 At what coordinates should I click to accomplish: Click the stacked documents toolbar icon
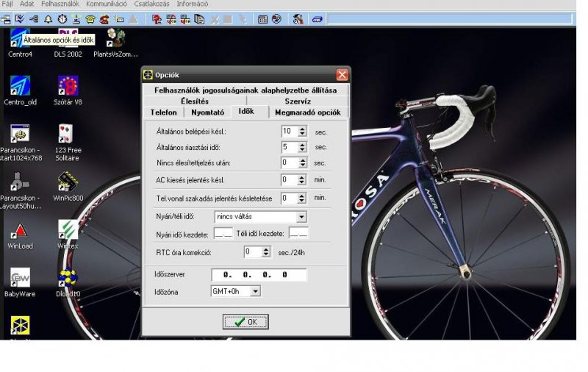(199, 19)
